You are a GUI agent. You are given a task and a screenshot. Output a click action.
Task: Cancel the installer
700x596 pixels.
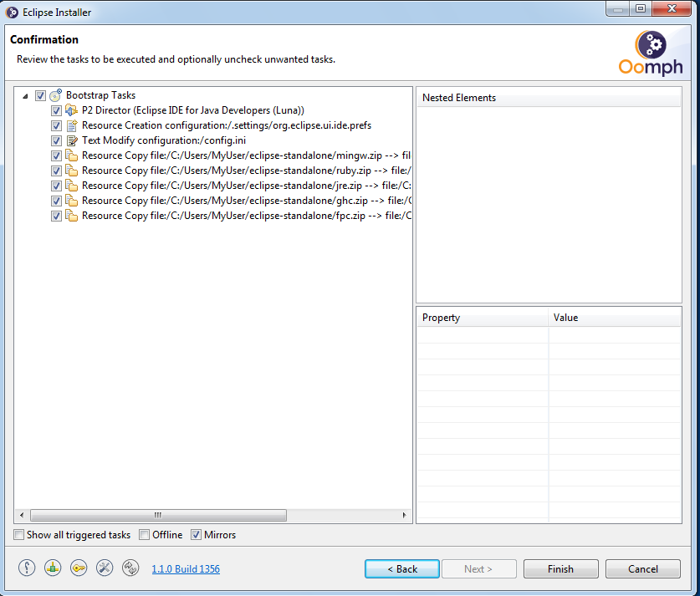point(643,568)
